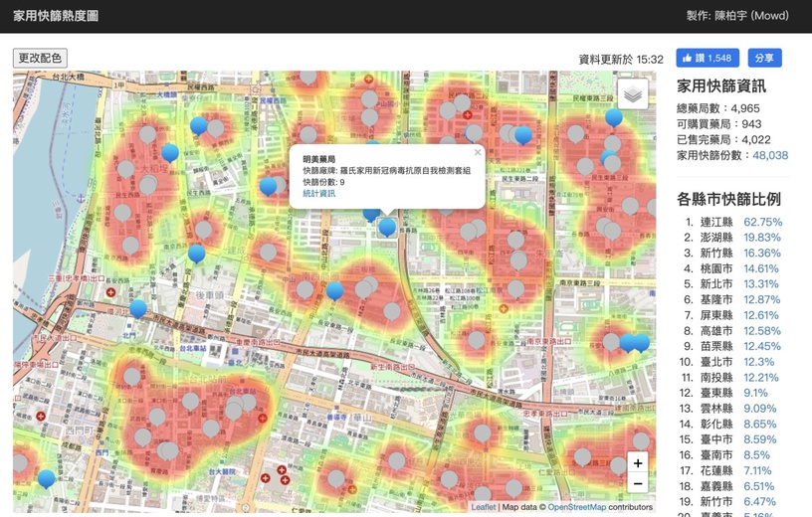Click 已售完藥局：4,022 statistic
This screenshot has height=517, width=812.
pos(723,140)
